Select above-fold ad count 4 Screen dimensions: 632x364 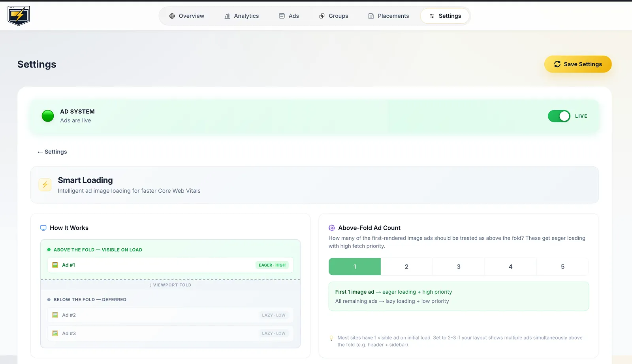(511, 266)
